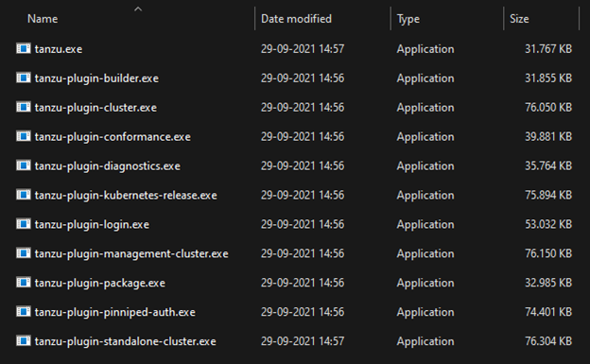Click the 39.881 KB size value
This screenshot has width=590, height=364.
(x=548, y=136)
